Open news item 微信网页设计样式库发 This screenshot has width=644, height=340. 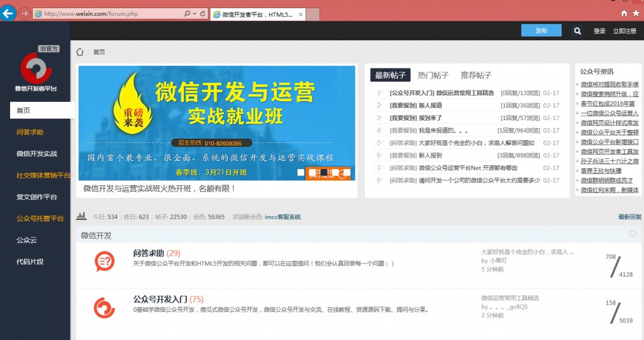pos(609,123)
